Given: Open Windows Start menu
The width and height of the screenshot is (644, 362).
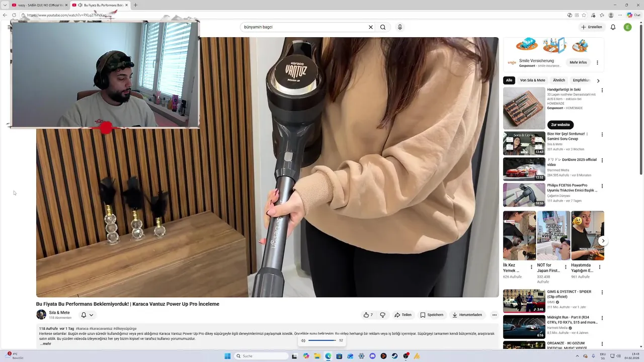Looking at the screenshot, I should click(227, 356).
